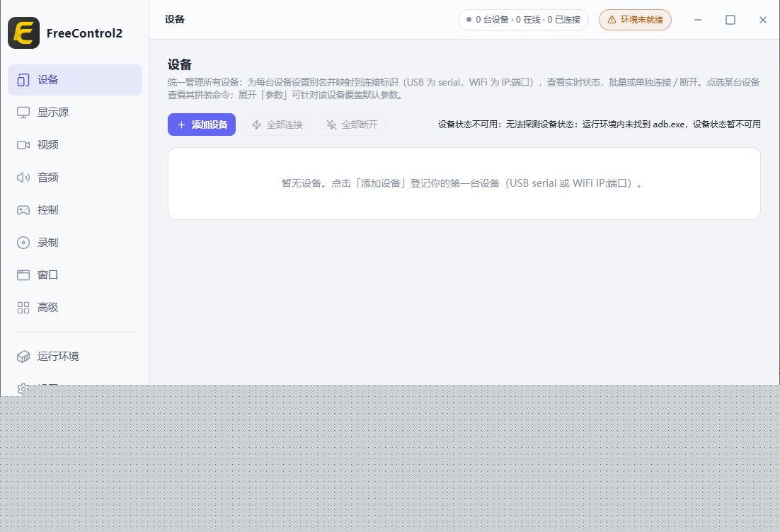
Task: Click the 全部断开 button
Action: 352,125
